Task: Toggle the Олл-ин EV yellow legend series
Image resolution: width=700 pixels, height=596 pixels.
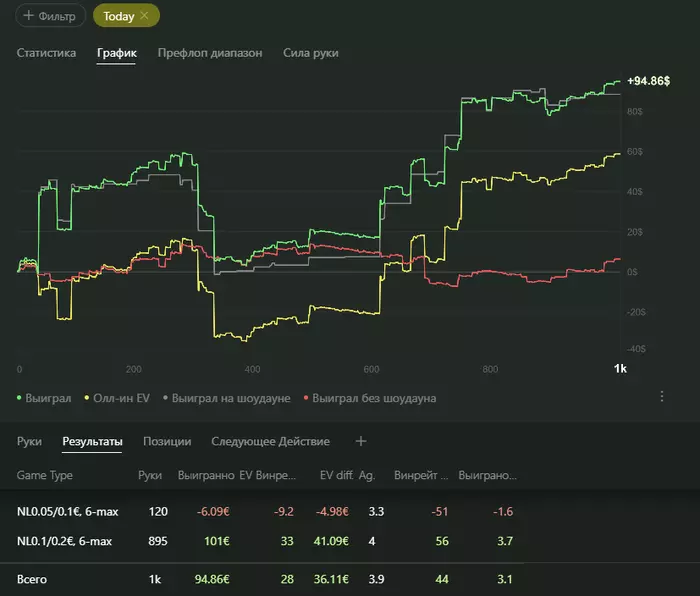Action: (x=117, y=398)
